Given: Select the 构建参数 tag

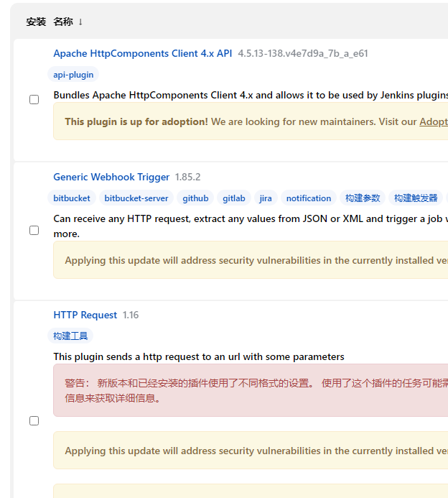Looking at the screenshot, I should (x=363, y=198).
